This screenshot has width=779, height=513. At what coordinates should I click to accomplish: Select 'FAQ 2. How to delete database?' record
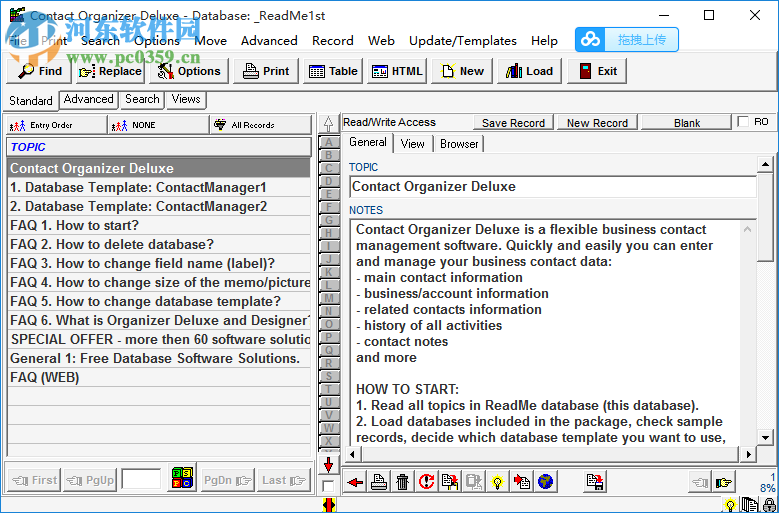tap(159, 244)
